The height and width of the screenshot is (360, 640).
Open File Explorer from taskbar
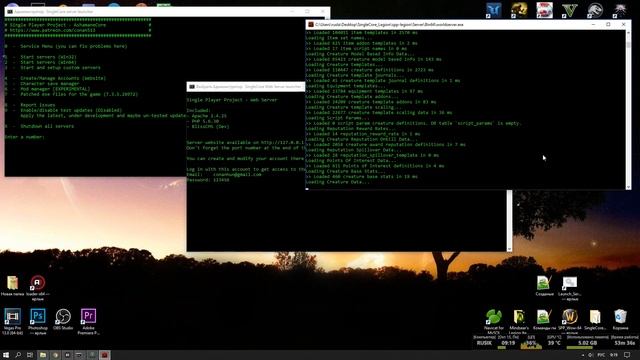point(42,355)
